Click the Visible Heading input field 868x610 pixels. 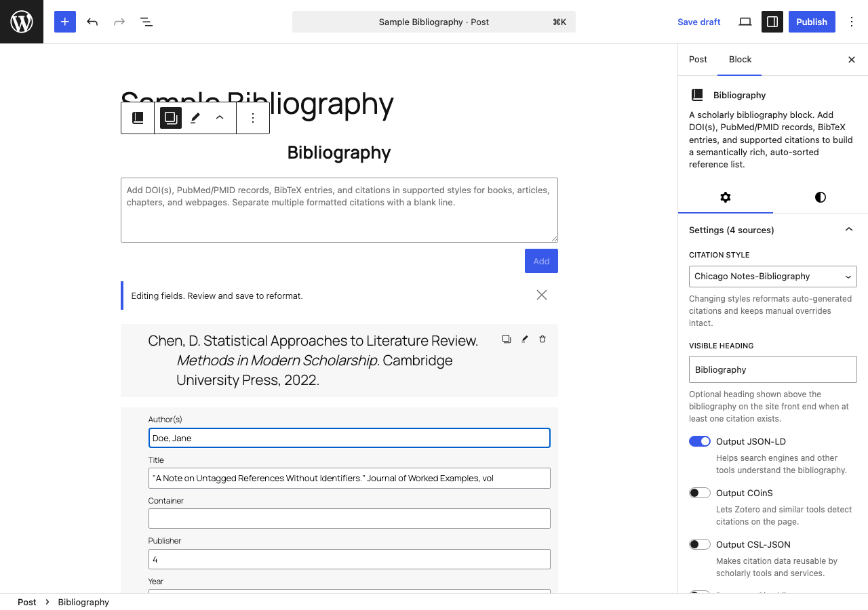773,369
